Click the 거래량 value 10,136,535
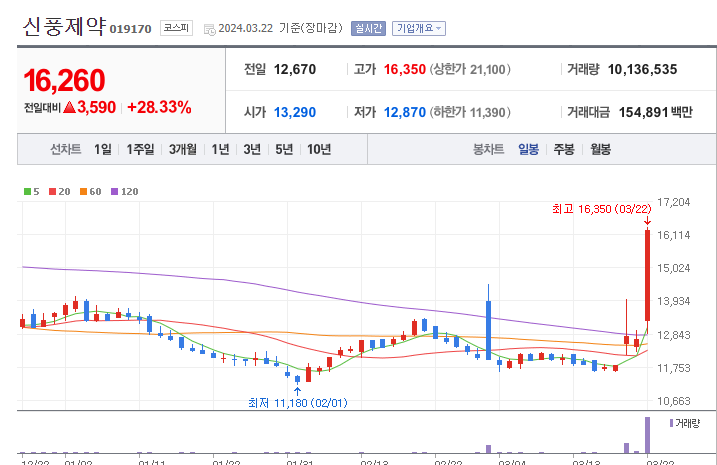Image resolution: width=717 pixels, height=465 pixels. 642,69
